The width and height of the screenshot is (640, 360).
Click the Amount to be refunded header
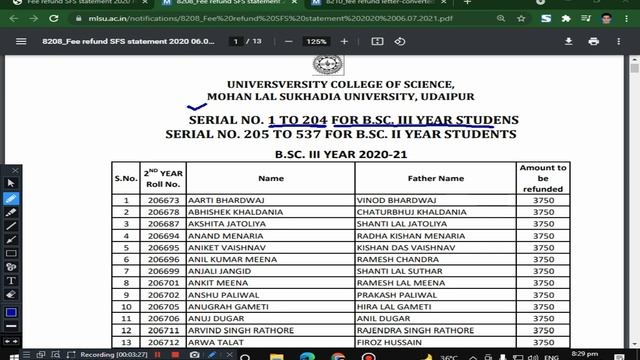tap(543, 178)
